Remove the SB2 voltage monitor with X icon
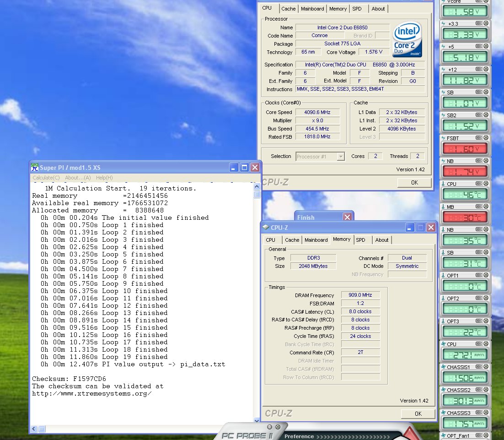This screenshot has height=440, width=504. tap(486, 115)
